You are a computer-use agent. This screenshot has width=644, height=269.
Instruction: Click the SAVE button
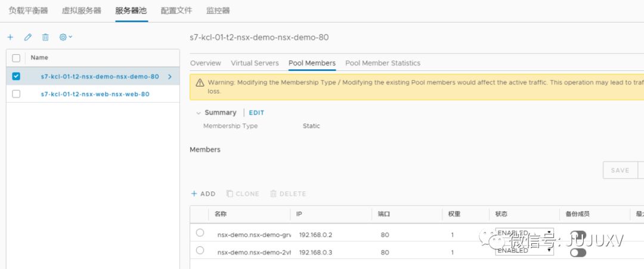[x=620, y=170]
